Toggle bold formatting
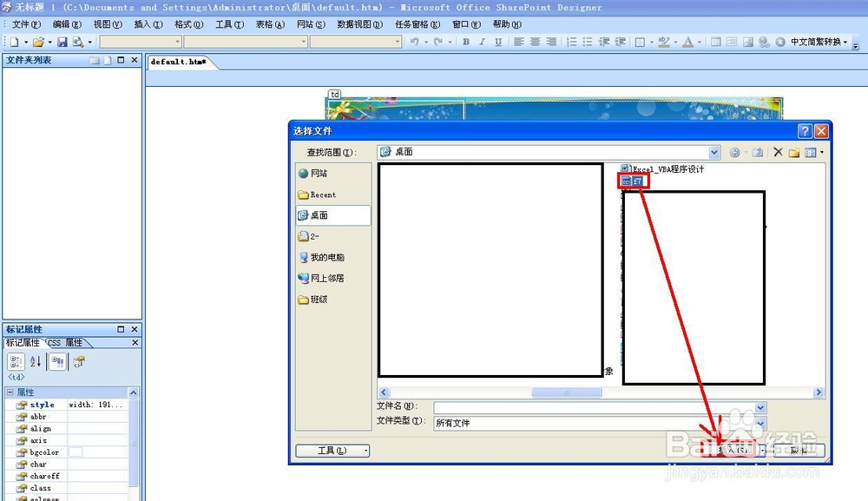Viewport: 868px width, 501px height. click(x=466, y=43)
